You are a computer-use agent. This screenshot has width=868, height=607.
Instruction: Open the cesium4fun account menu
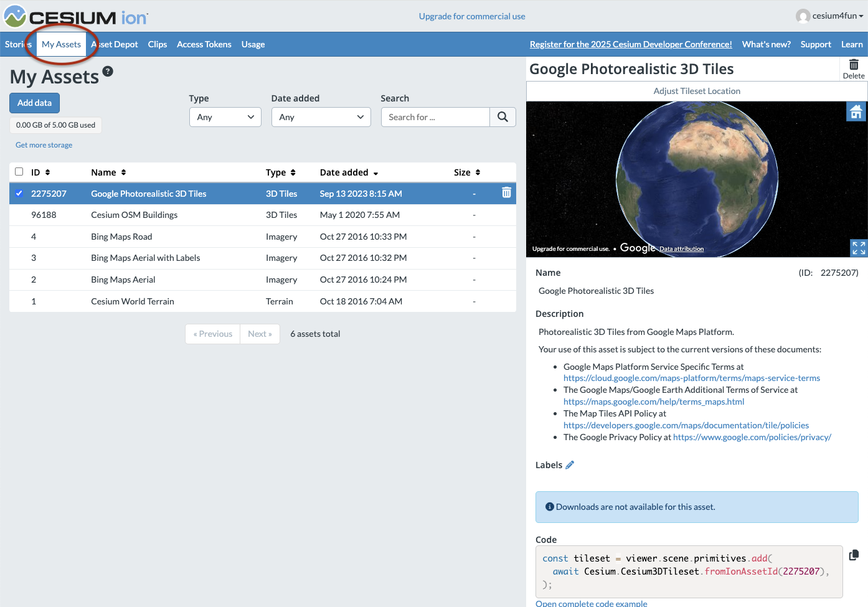tap(830, 16)
